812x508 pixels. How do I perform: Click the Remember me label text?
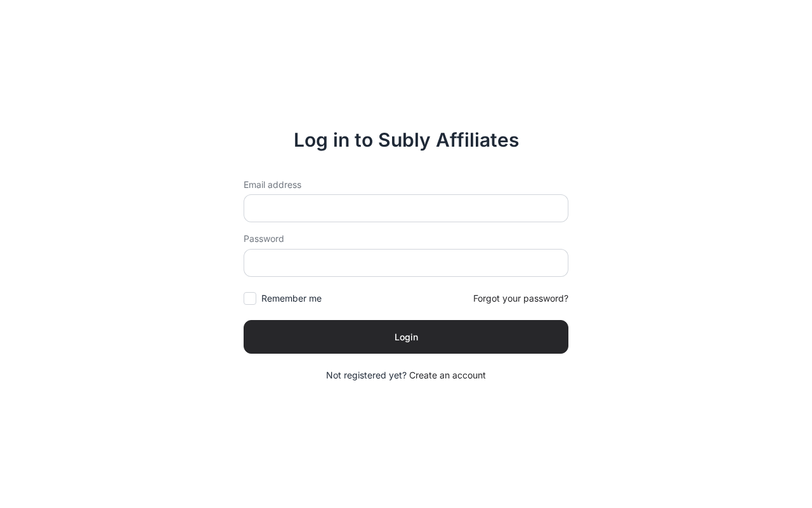[x=291, y=298]
